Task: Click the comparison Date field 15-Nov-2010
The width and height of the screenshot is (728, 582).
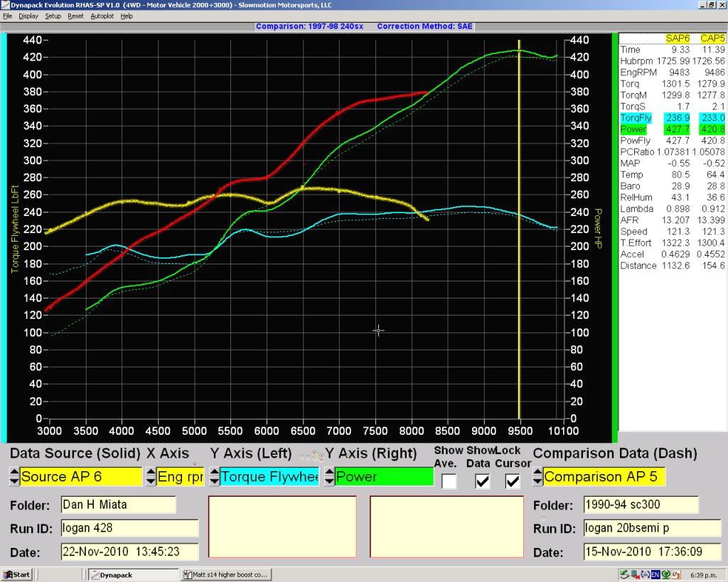Action: [653, 551]
